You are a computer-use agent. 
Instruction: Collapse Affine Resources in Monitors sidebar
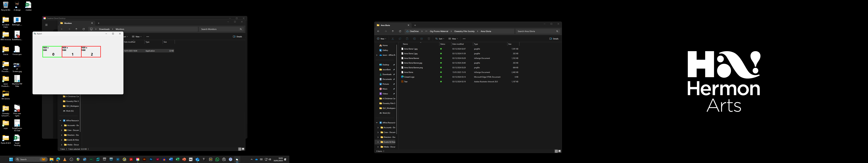click(x=60, y=120)
